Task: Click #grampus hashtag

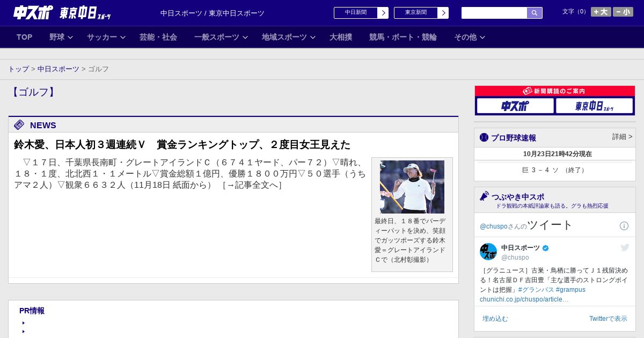Action: [570, 290]
